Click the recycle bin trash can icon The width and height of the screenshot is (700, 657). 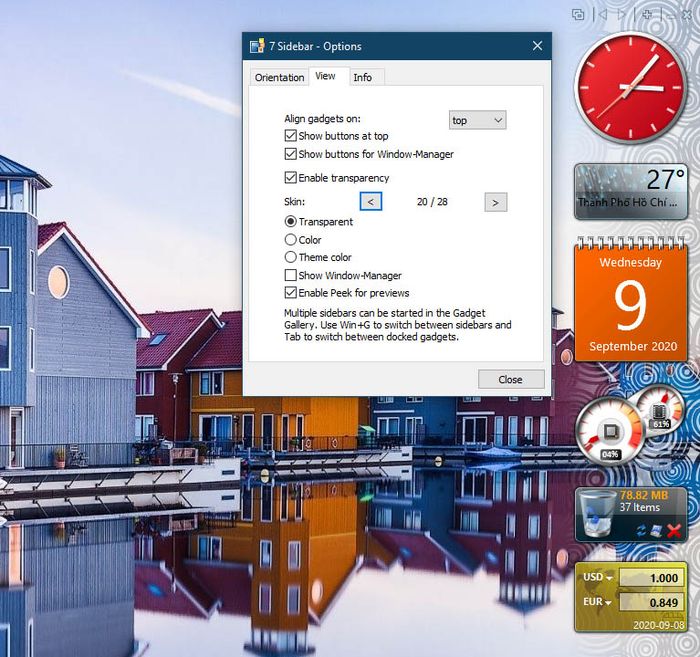click(x=595, y=513)
